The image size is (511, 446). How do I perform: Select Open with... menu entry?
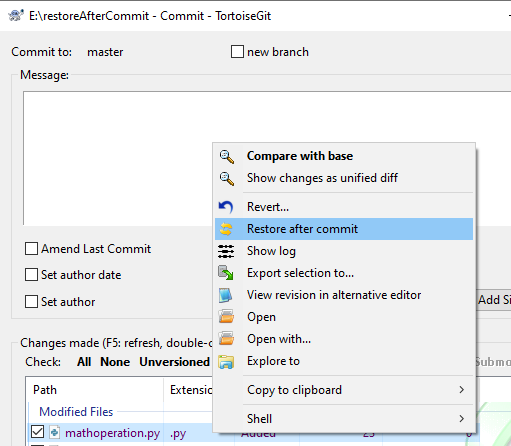pos(344,339)
